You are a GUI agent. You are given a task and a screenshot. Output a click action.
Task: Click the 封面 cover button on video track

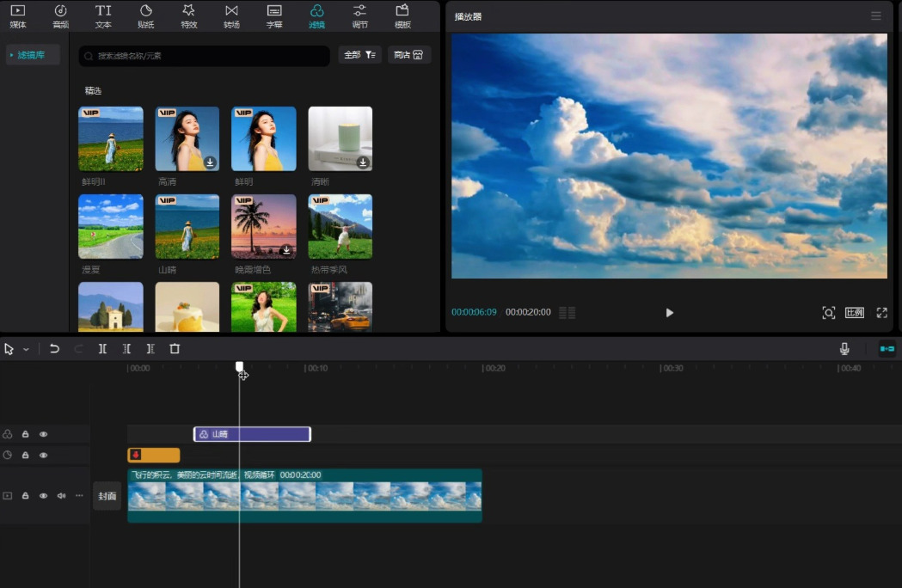(107, 496)
